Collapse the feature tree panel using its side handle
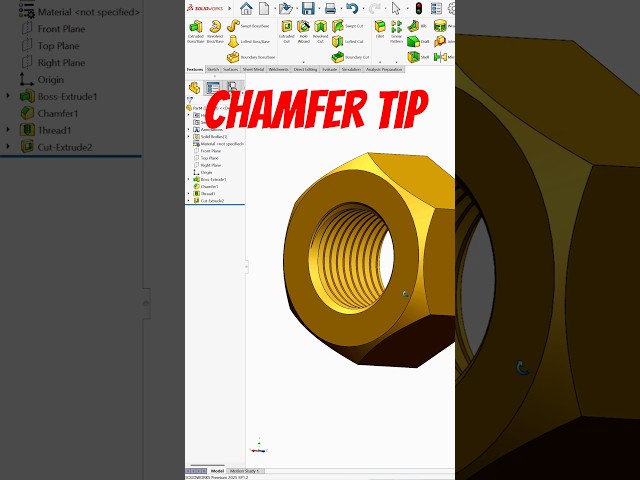 tap(247, 267)
